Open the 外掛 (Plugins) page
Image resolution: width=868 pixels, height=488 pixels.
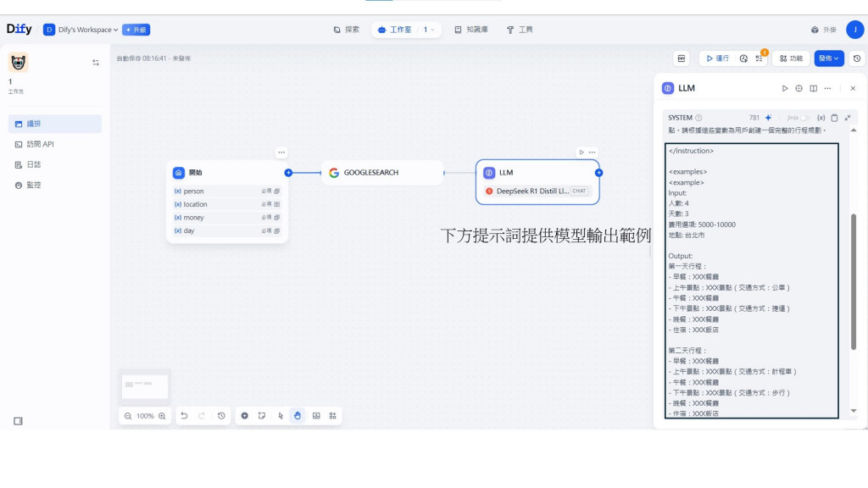(x=823, y=30)
